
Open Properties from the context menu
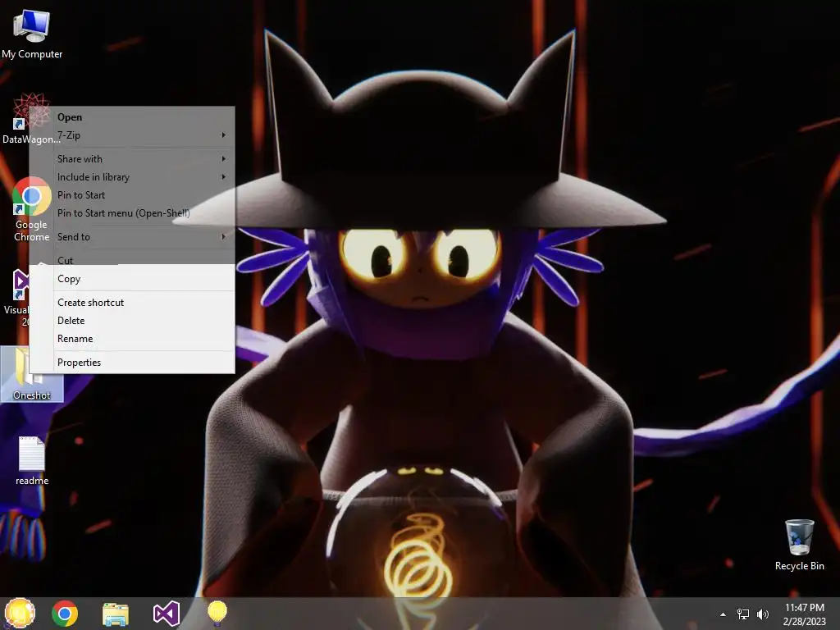click(x=132, y=363)
